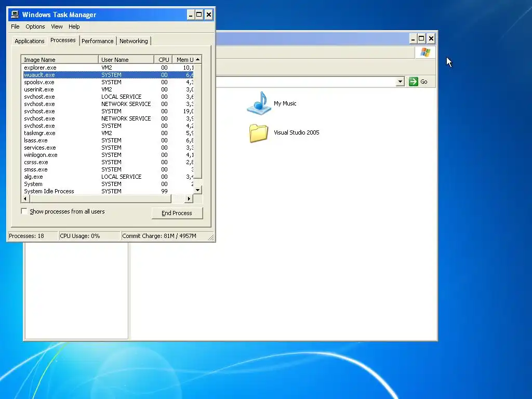The width and height of the screenshot is (532, 399).
Task: Switch to the Applications tab
Action: pyautogui.click(x=30, y=41)
